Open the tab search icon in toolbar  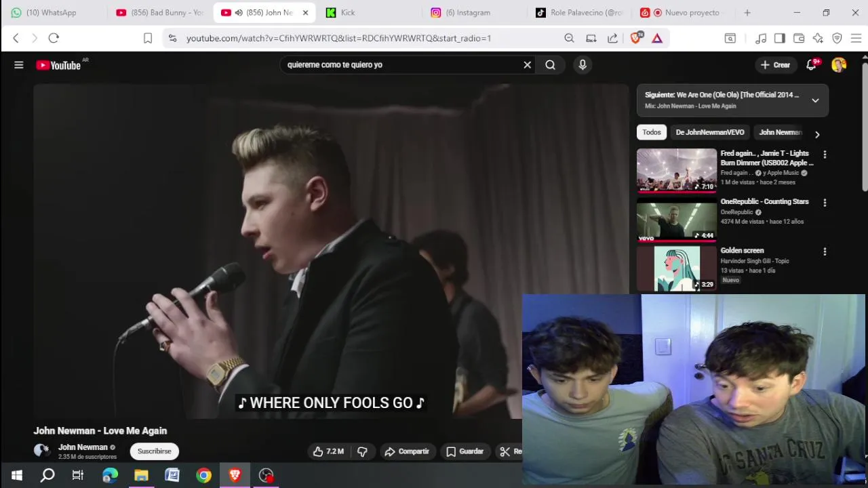coord(730,38)
